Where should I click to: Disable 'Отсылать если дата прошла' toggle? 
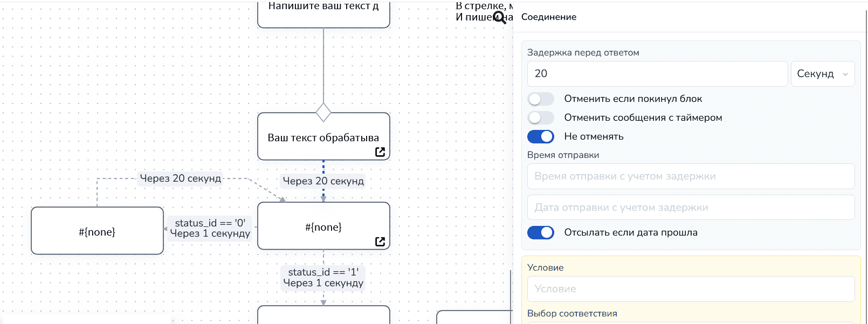click(541, 233)
